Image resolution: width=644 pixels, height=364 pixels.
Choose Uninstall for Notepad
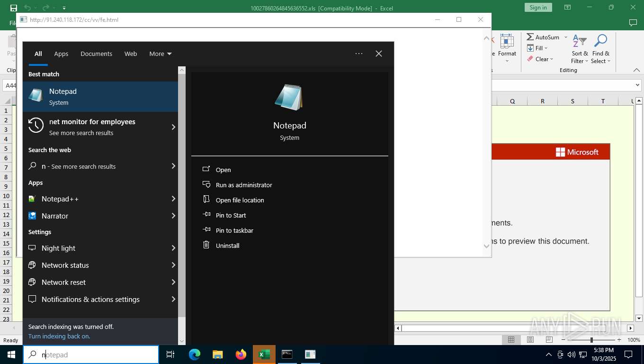click(227, 246)
